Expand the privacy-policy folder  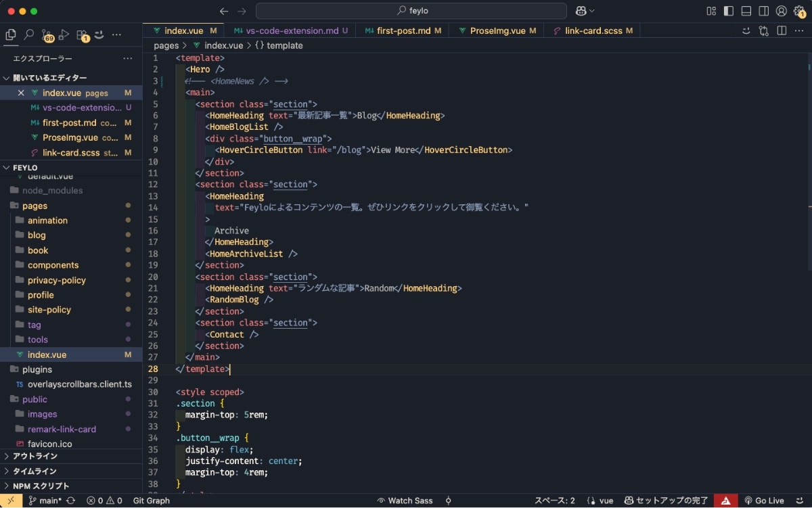[x=71, y=280]
